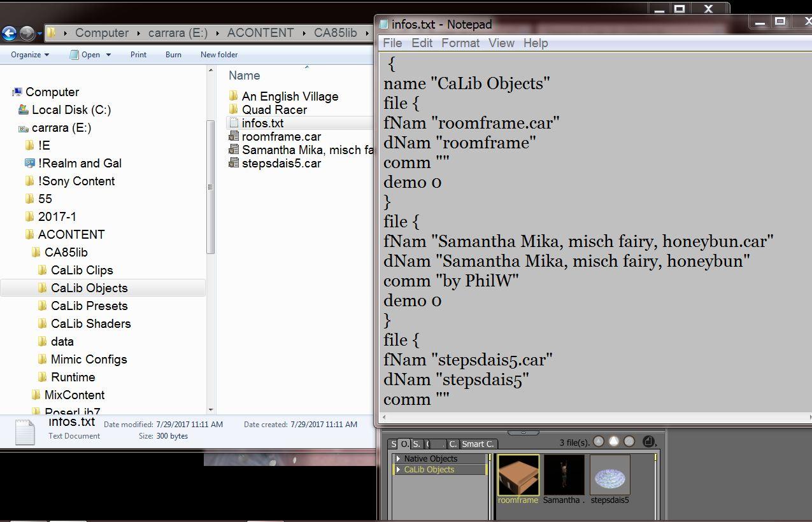Select CaLib Objects in the folder tree
The height and width of the screenshot is (522, 812).
tap(89, 288)
